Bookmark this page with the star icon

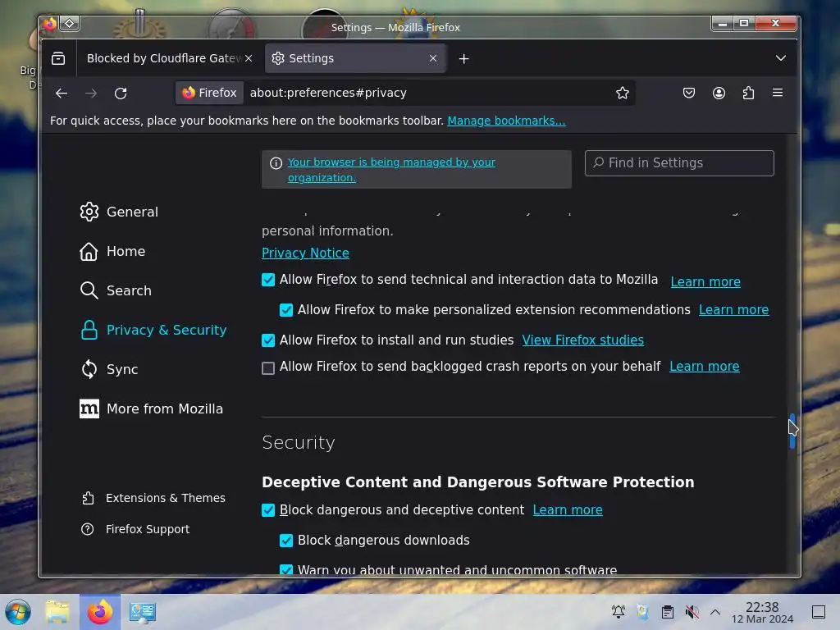click(x=622, y=94)
